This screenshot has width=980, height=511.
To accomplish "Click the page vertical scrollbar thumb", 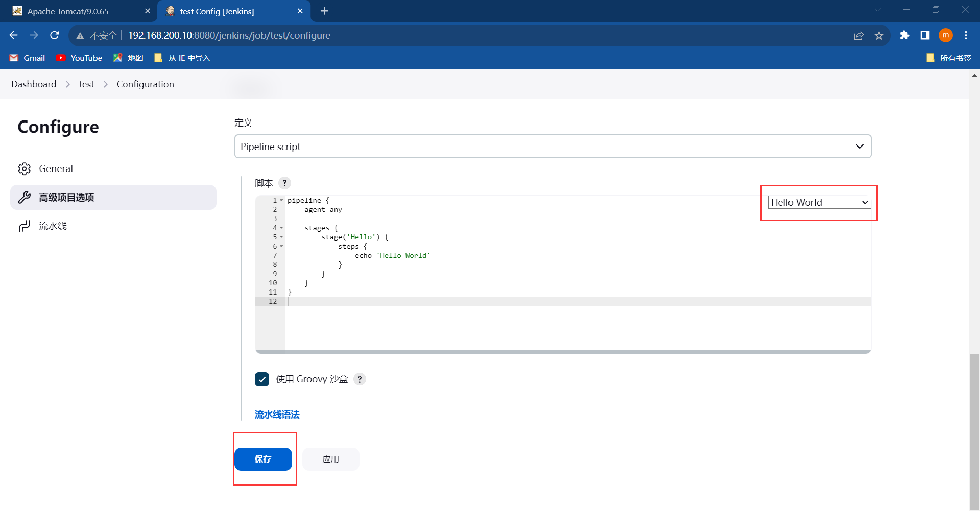I will [x=975, y=431].
